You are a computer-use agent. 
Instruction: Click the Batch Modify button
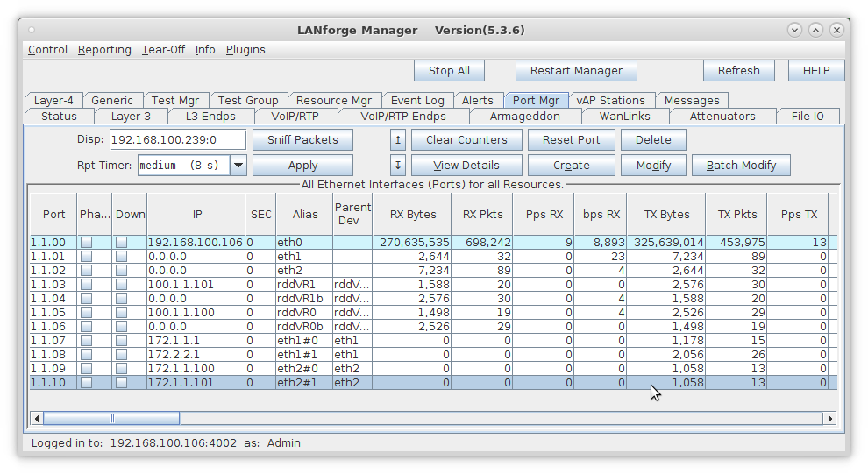coord(741,165)
